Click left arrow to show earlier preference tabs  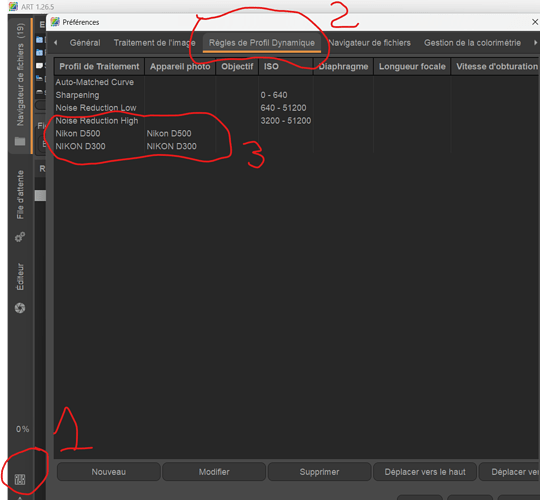(55, 43)
